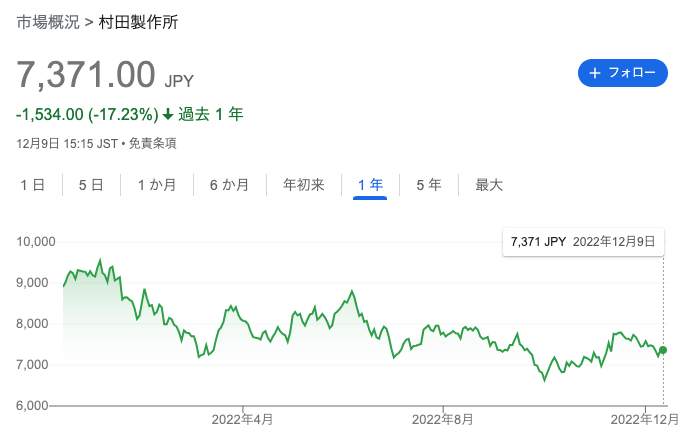Open the 免責条項 disclaimer link
The width and height of the screenshot is (689, 439).
(152, 144)
